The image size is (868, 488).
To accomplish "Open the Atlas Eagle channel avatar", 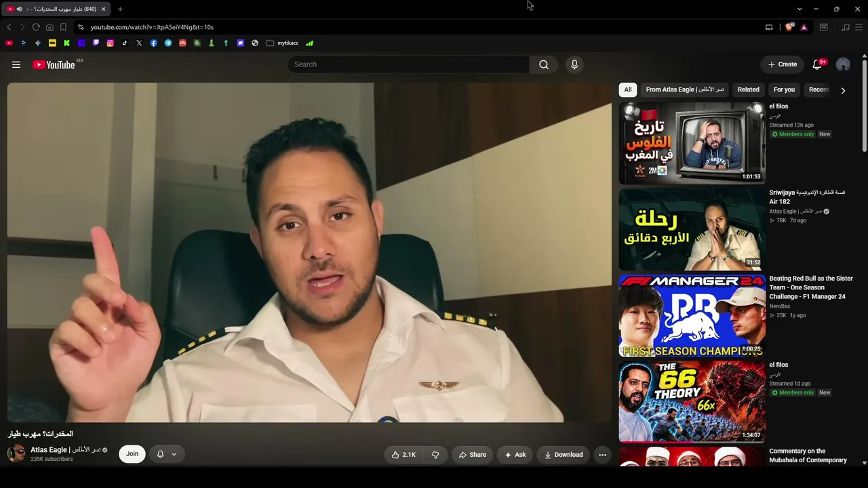I will point(16,454).
